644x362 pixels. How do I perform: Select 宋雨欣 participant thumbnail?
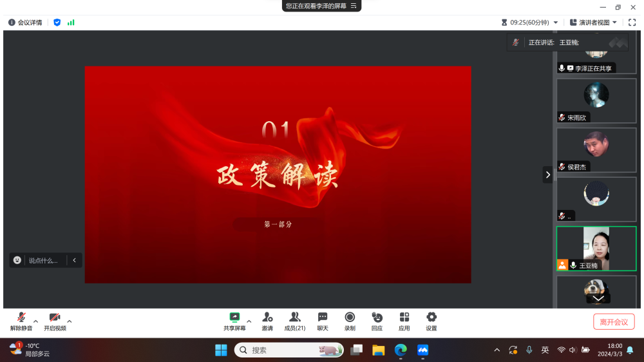click(x=596, y=100)
